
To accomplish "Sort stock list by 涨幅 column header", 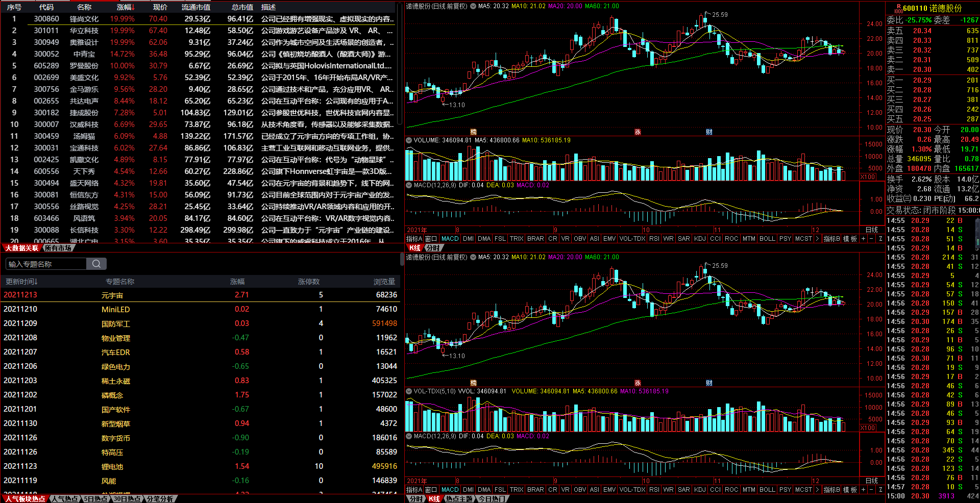I will pyautogui.click(x=125, y=7).
